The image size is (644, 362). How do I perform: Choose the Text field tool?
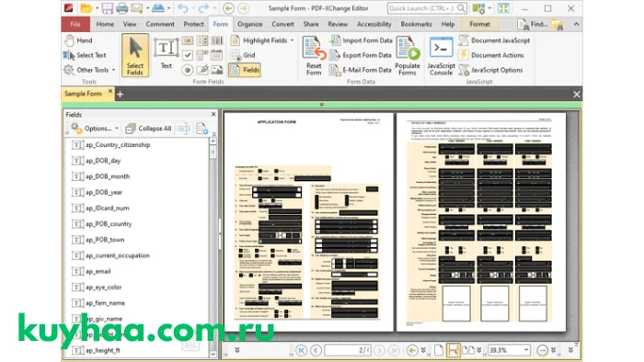(166, 53)
